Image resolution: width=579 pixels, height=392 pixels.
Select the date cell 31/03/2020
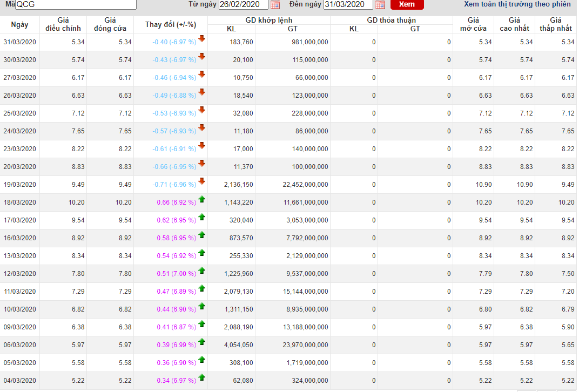tap(20, 42)
